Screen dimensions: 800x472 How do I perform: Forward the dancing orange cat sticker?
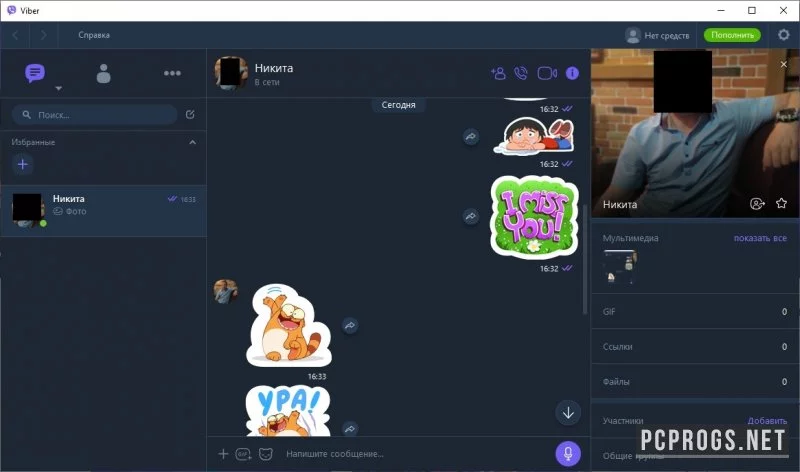click(350, 325)
